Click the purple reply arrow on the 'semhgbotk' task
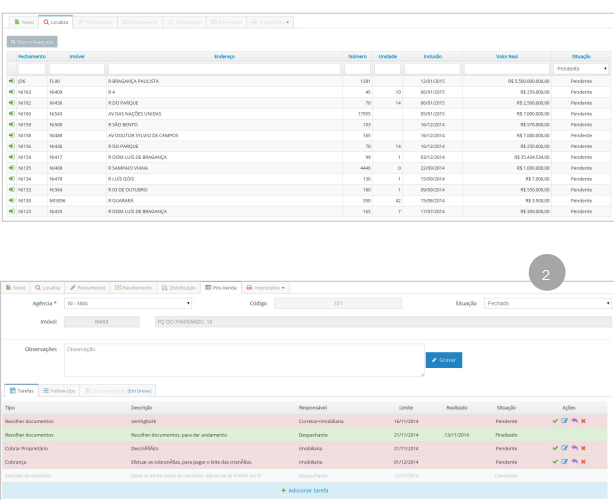614x500 pixels. (574, 421)
